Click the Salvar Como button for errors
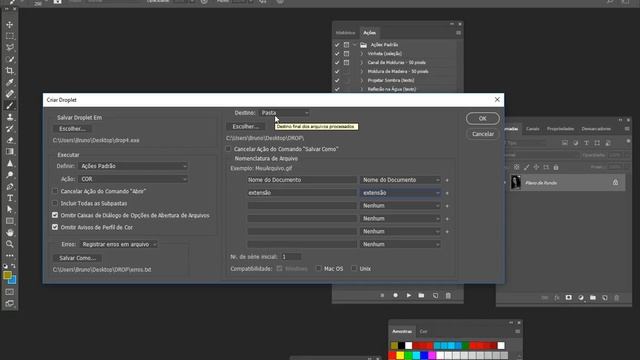The image size is (640, 360). pyautogui.click(x=78, y=258)
